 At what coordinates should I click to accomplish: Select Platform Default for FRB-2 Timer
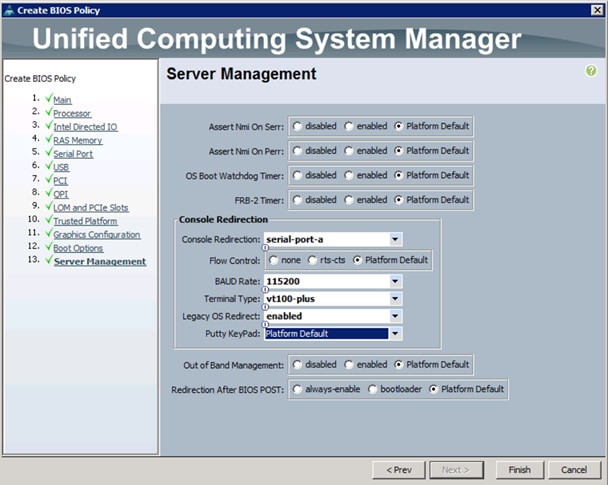coord(398,200)
